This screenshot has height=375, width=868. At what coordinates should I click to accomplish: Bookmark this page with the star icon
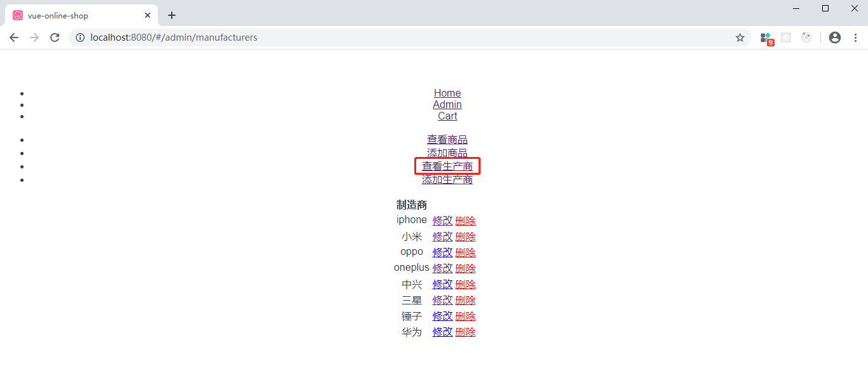[x=740, y=37]
